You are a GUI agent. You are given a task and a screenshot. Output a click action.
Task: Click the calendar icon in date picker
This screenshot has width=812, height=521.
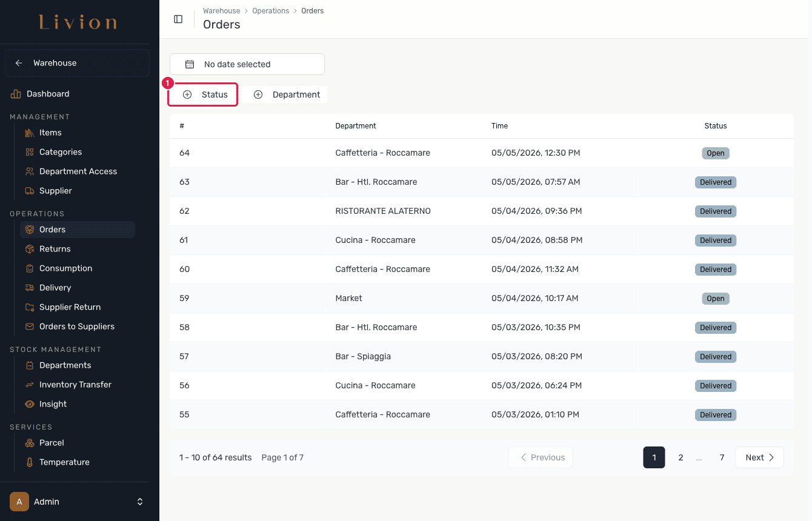[190, 64]
